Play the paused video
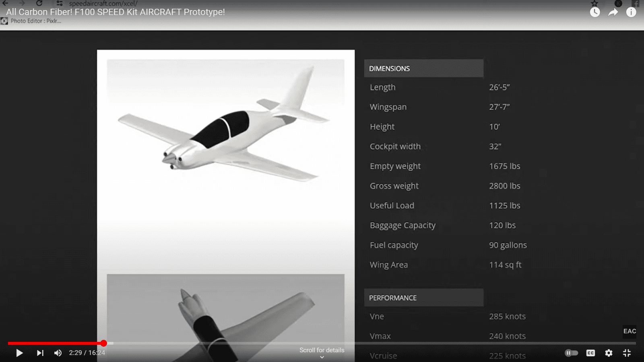644x362 pixels. point(19,353)
